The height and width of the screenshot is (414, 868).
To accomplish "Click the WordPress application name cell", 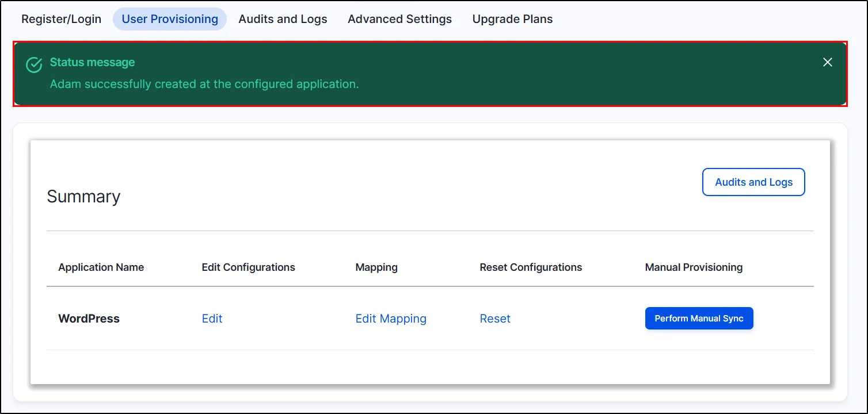I will click(x=89, y=319).
